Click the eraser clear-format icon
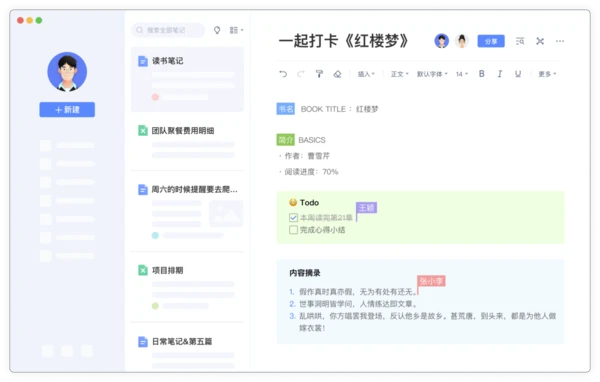The image size is (600, 382). click(x=337, y=74)
